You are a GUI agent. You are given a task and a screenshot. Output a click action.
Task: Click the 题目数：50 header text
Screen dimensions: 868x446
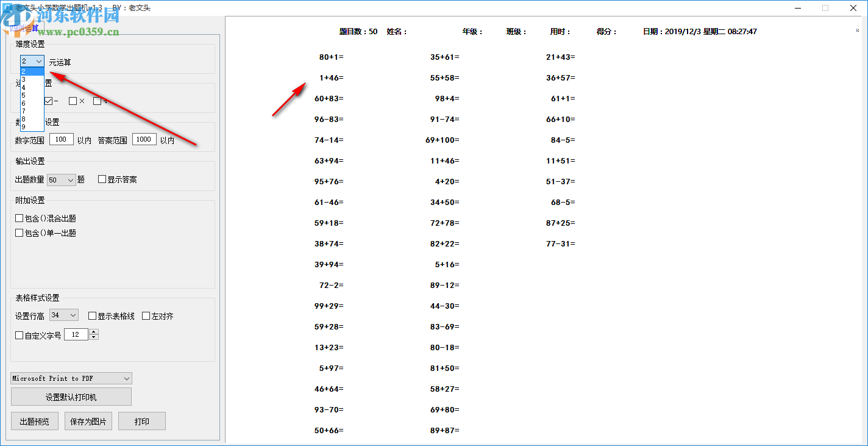pyautogui.click(x=358, y=32)
